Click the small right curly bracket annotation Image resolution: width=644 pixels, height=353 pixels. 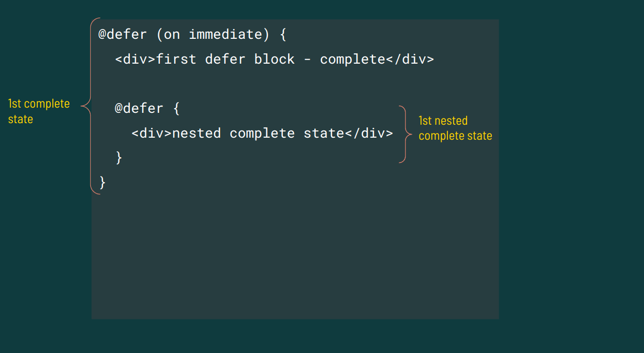click(406, 134)
